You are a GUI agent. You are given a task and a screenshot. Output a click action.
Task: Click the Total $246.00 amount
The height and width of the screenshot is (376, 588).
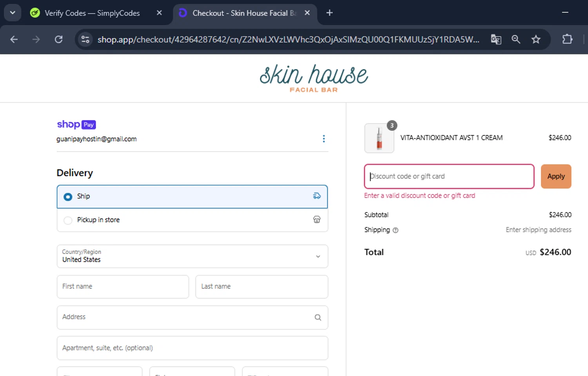coord(555,252)
